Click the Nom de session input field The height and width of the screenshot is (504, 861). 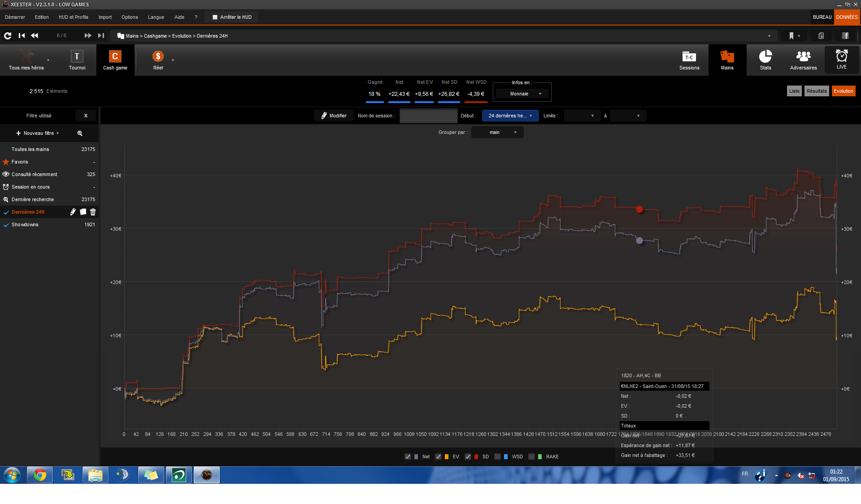[428, 116]
